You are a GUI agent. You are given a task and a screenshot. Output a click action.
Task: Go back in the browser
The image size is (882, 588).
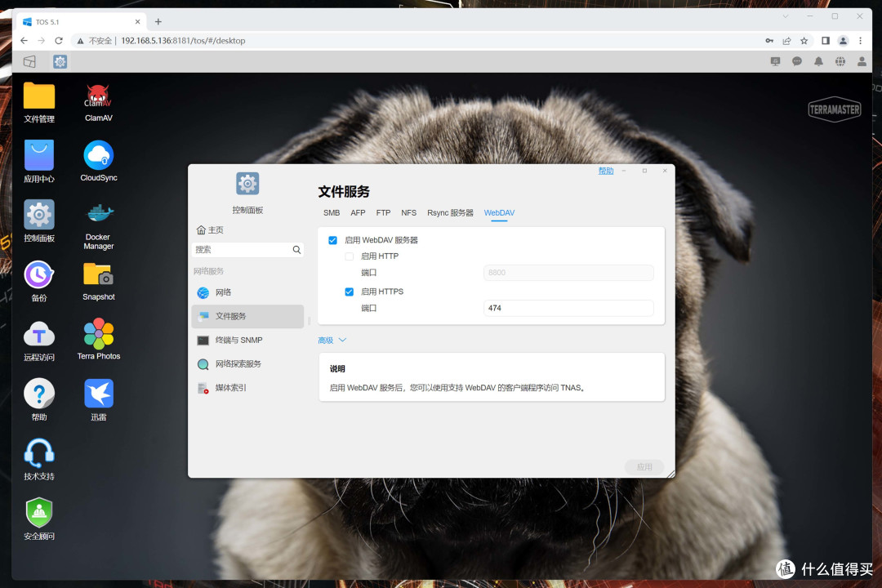[24, 41]
